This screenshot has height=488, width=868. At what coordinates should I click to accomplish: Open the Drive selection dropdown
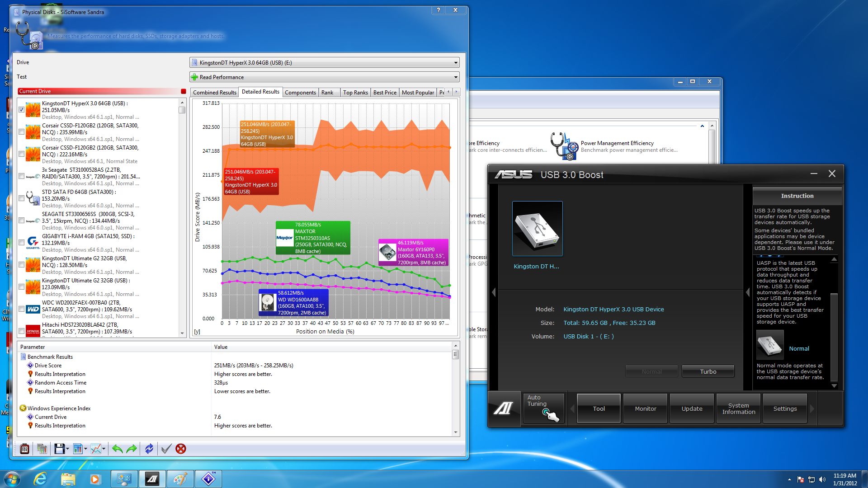(325, 63)
